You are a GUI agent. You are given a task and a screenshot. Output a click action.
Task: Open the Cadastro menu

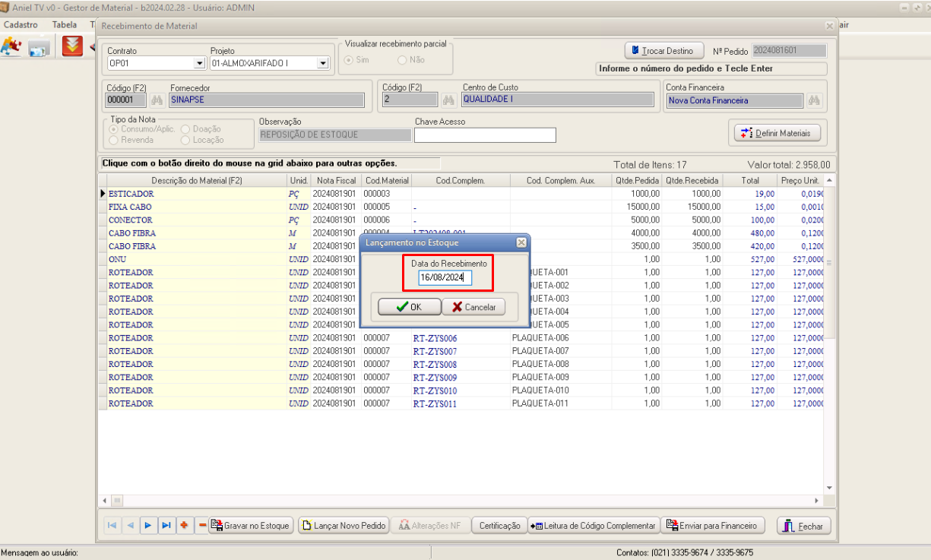click(x=21, y=25)
